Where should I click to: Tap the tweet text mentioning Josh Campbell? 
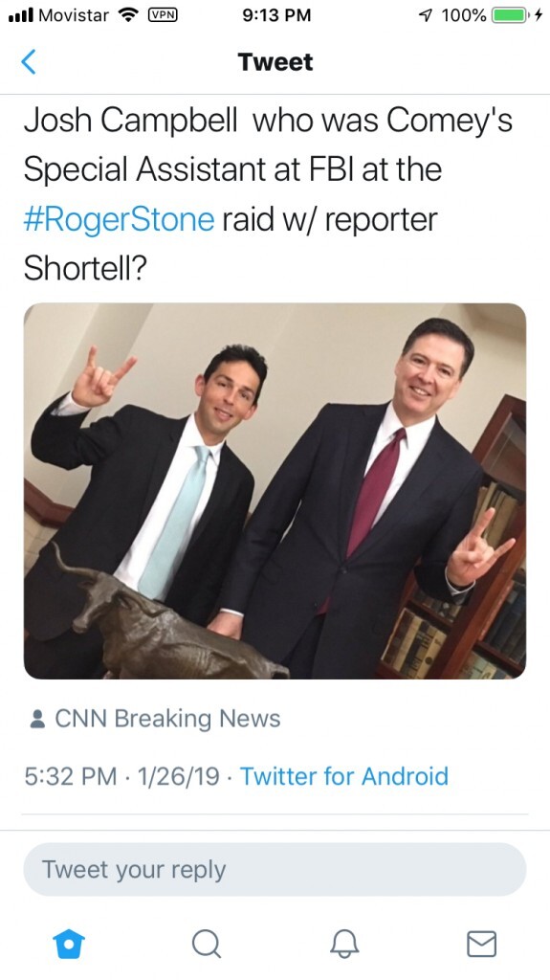(x=269, y=194)
